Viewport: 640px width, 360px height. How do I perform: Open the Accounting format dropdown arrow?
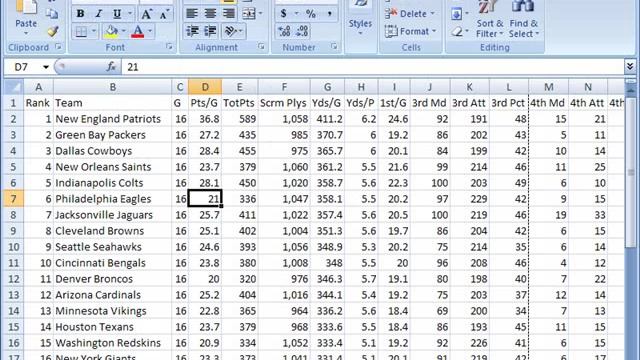[296, 14]
